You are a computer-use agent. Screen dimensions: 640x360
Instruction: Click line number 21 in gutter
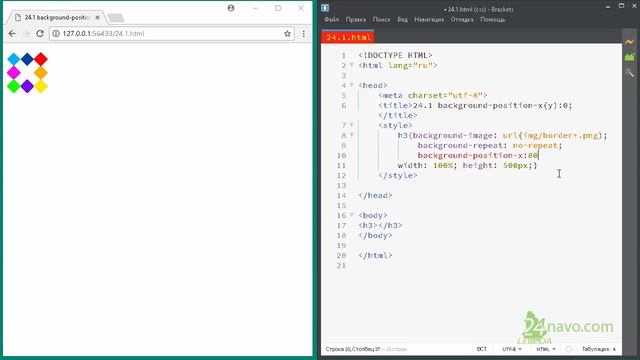pyautogui.click(x=342, y=265)
